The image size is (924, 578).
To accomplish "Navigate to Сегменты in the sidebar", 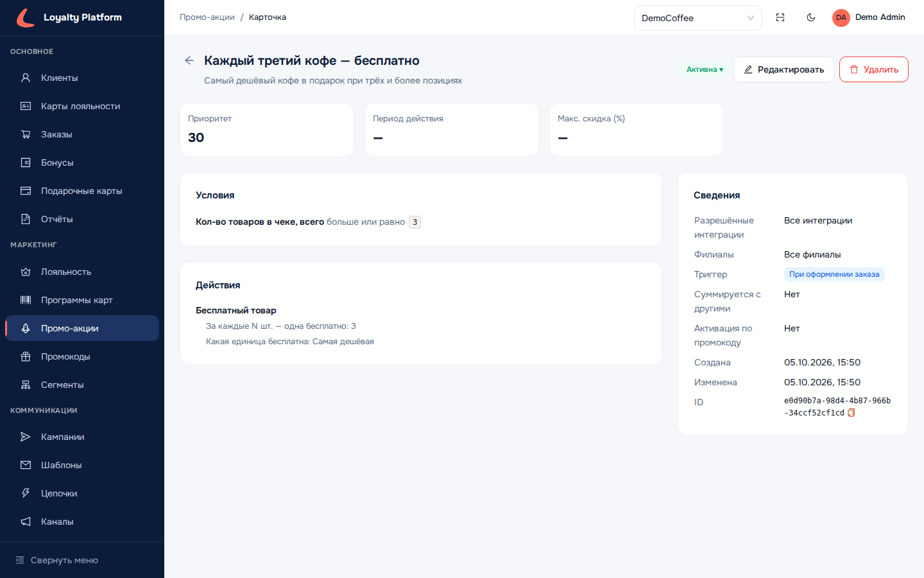I will (82, 385).
